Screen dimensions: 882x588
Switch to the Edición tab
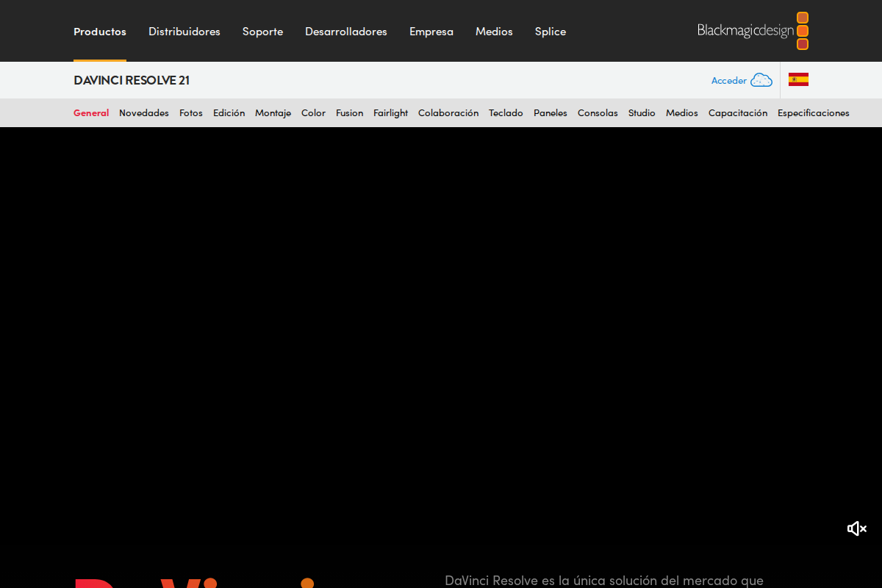229,113
